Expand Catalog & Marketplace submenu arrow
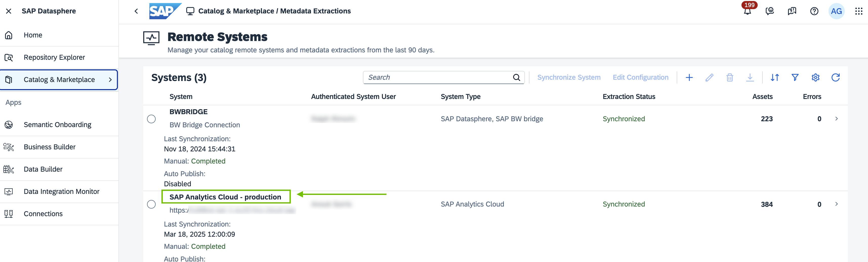The image size is (868, 262). pos(110,80)
